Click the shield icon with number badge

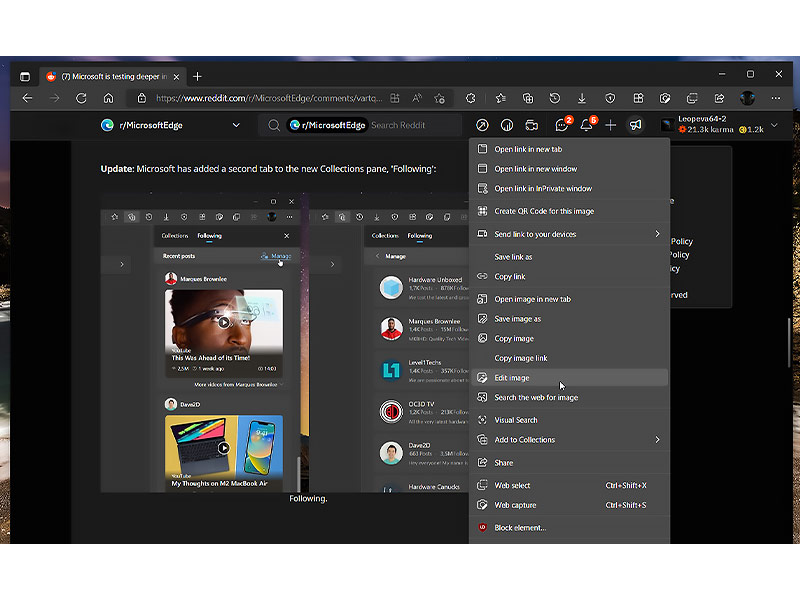(x=610, y=98)
